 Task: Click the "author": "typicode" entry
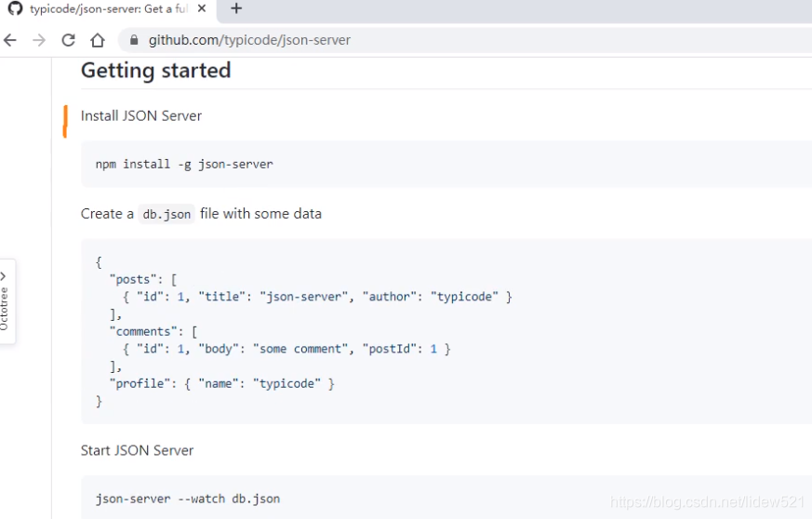(x=430, y=297)
